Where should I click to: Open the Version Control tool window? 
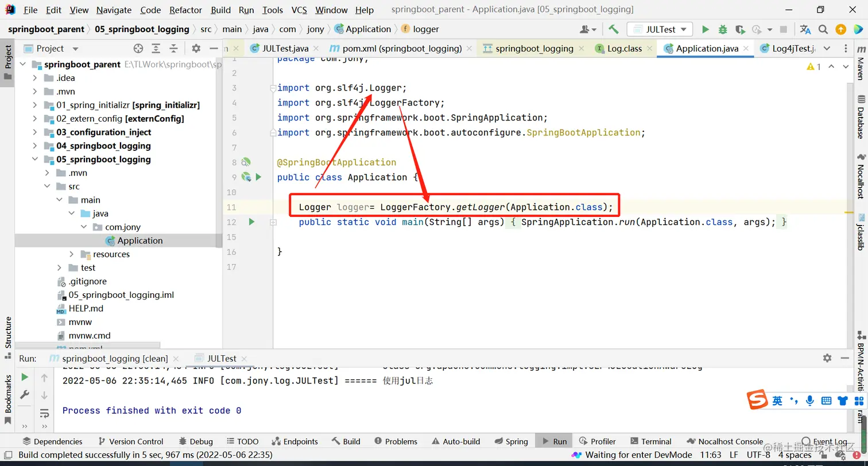click(x=131, y=441)
